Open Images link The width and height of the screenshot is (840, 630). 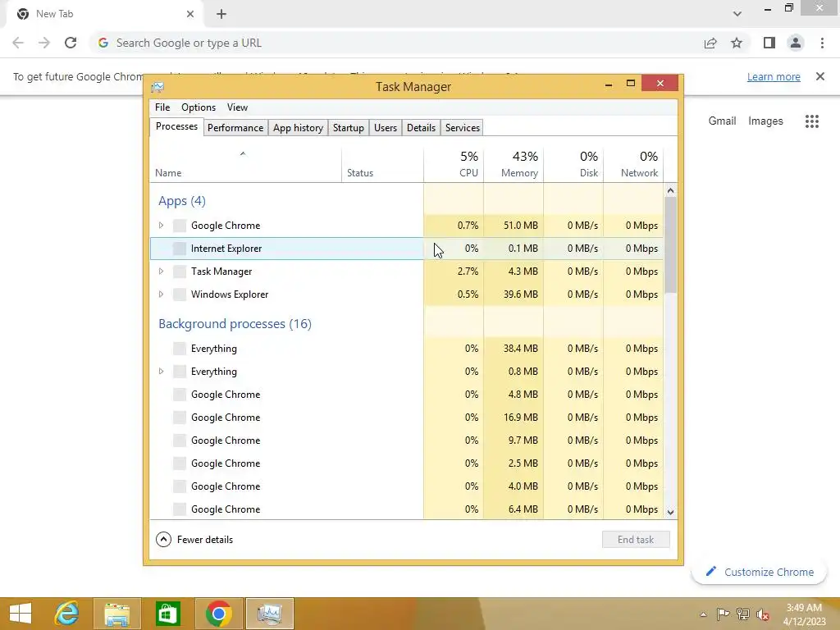pos(765,121)
